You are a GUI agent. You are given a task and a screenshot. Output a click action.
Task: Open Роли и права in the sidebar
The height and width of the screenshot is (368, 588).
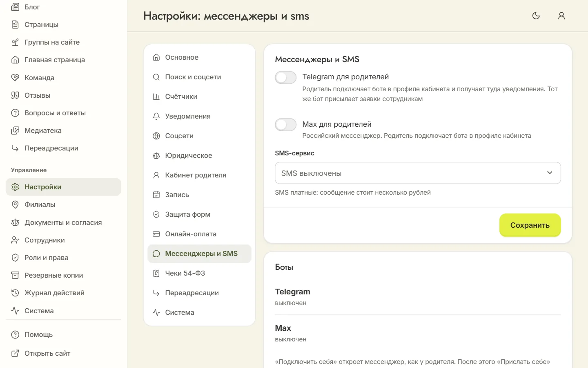click(x=63, y=258)
